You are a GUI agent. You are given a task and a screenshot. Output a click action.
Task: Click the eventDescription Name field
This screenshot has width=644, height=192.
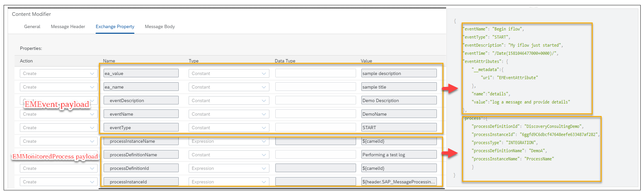(x=141, y=100)
